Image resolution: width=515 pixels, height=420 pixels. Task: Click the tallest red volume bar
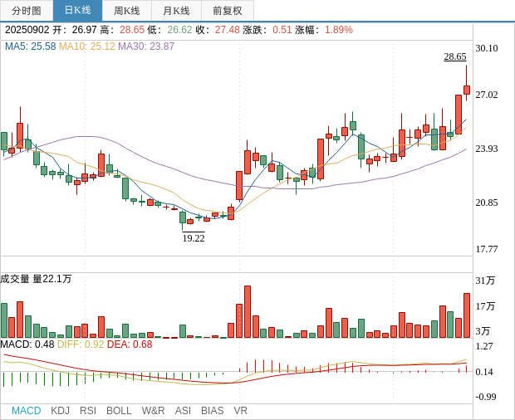pos(248,312)
